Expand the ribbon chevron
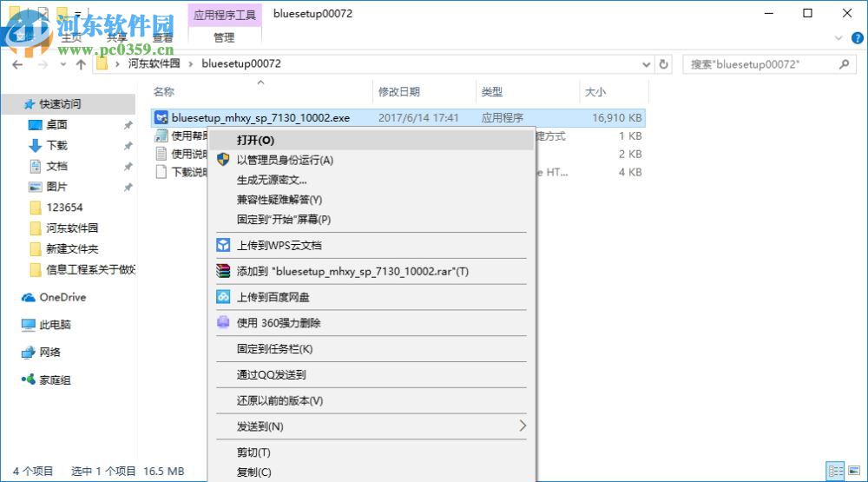Image resolution: width=868 pixels, height=482 pixels. [838, 37]
